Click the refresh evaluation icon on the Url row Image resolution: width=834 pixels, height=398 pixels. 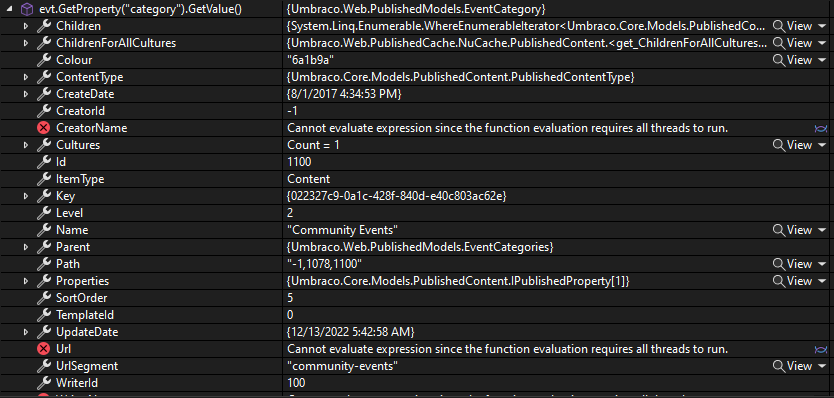820,350
